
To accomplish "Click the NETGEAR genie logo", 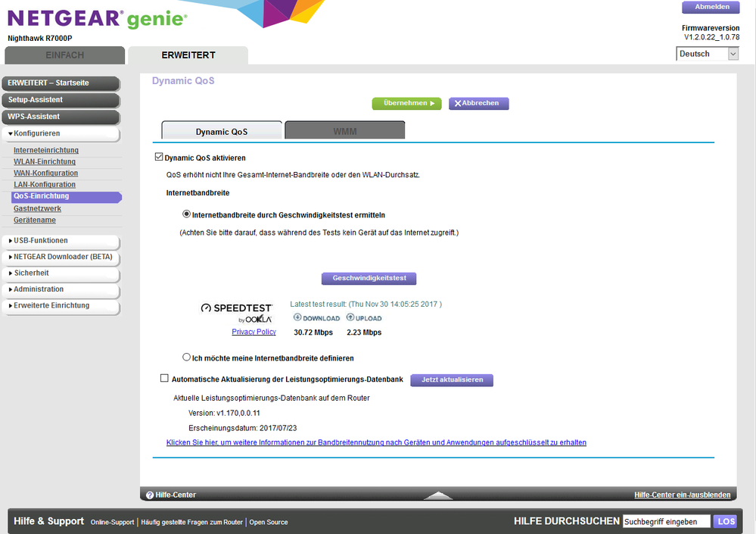I will [98, 19].
